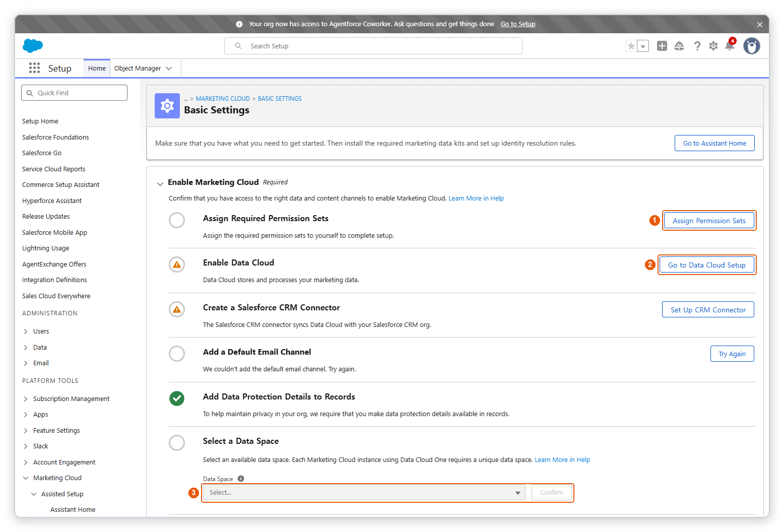Dismiss the Agentforce Coworker banner
The height and width of the screenshot is (532, 784).
(760, 24)
